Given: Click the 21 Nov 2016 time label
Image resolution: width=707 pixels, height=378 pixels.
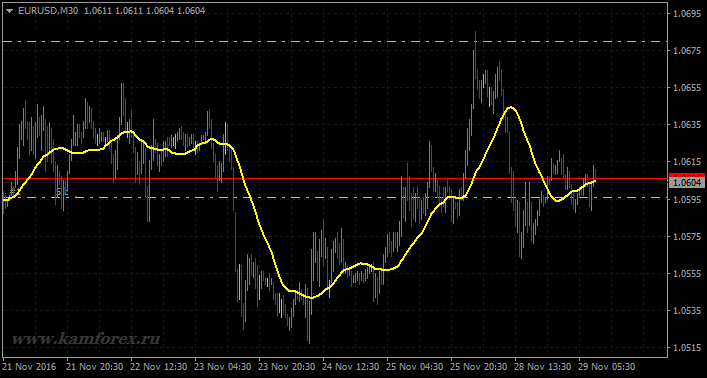Looking at the screenshot, I should coord(29,366).
